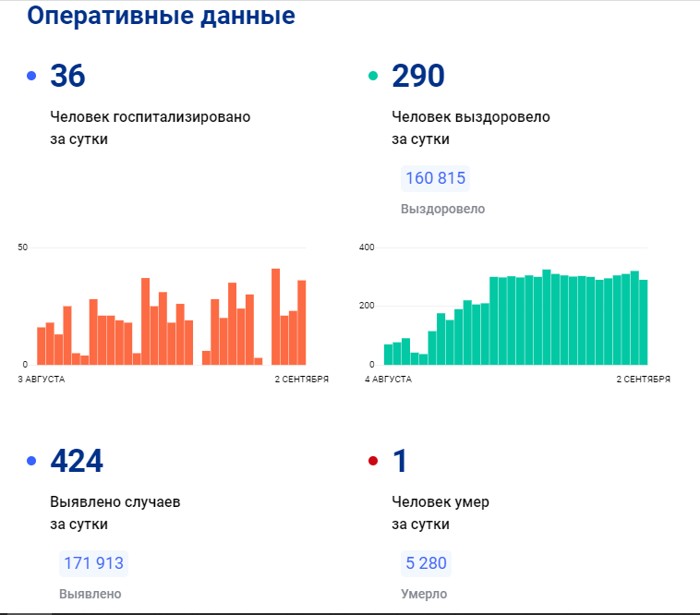Click '2 СЕНТЯБРЯ' label under orange chart
Image resolution: width=700 pixels, height=615 pixels.
pos(302,380)
